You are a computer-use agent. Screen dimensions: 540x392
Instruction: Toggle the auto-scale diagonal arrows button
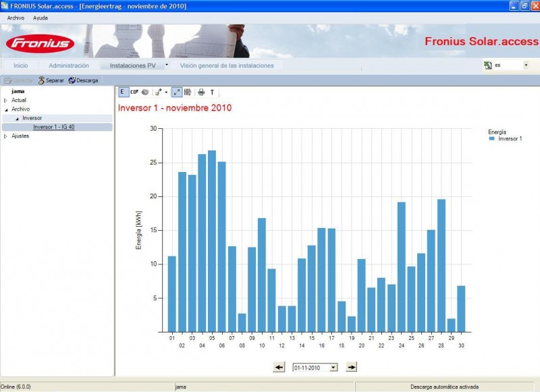(177, 92)
